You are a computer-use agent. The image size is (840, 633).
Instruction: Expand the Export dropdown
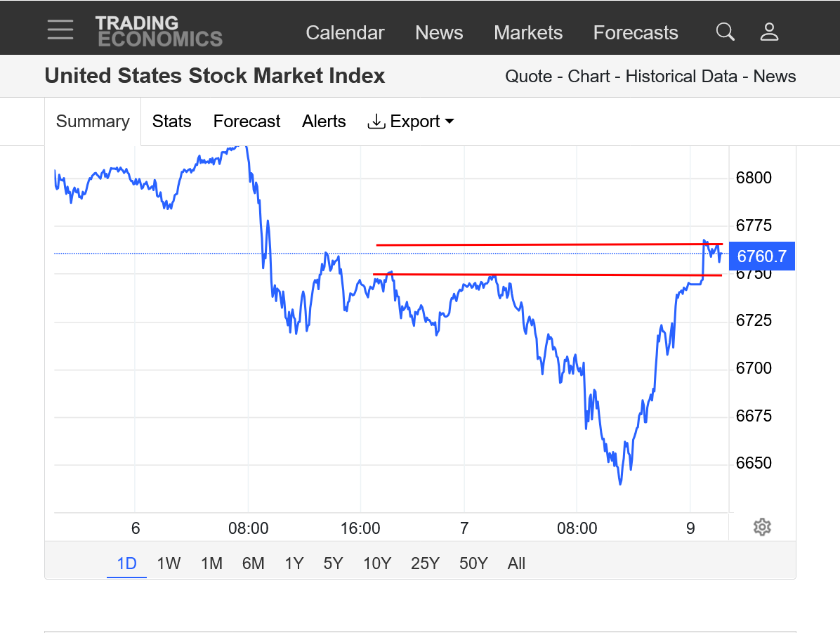411,122
